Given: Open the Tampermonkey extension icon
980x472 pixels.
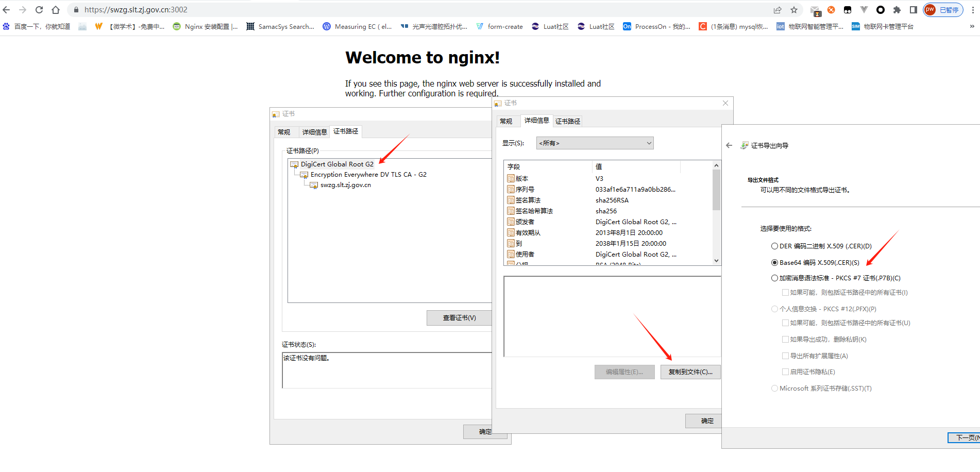Looking at the screenshot, I should pyautogui.click(x=848, y=10).
